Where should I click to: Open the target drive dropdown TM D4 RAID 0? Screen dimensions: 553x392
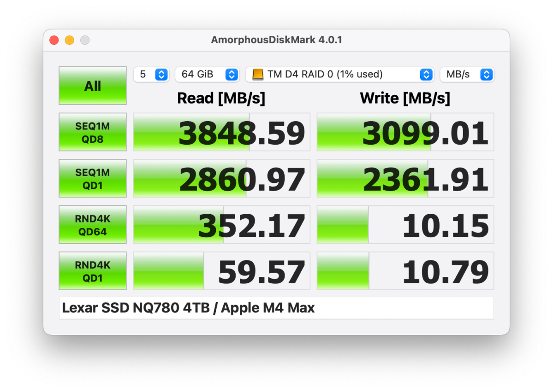click(340, 74)
